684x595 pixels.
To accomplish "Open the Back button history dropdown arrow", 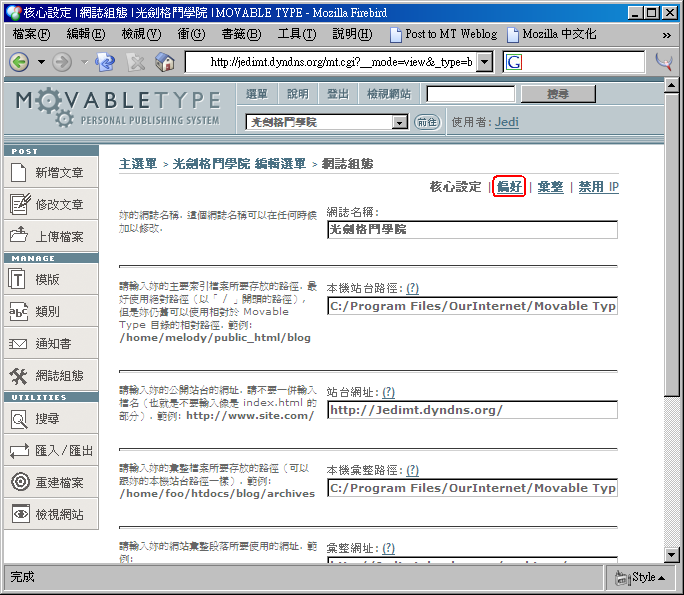I will coord(41,62).
